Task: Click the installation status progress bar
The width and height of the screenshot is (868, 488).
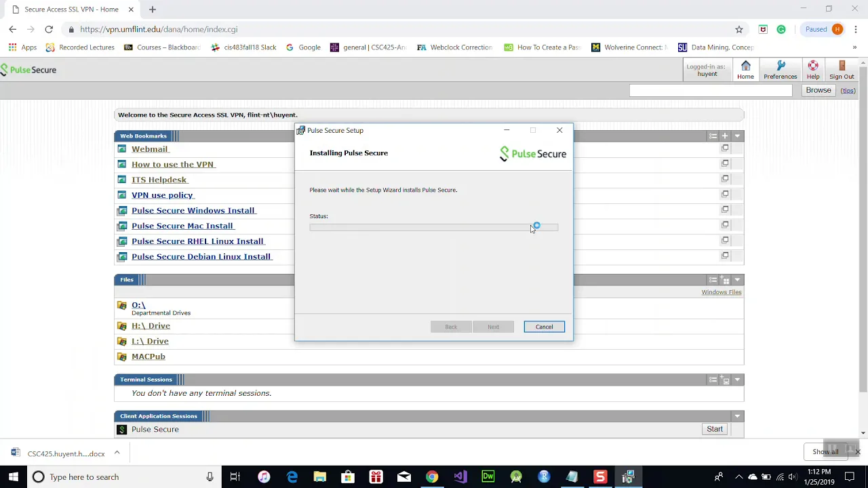Action: (x=434, y=227)
